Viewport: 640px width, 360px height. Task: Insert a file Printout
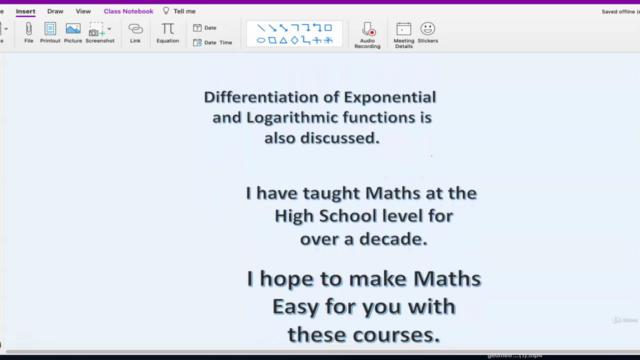pos(50,33)
